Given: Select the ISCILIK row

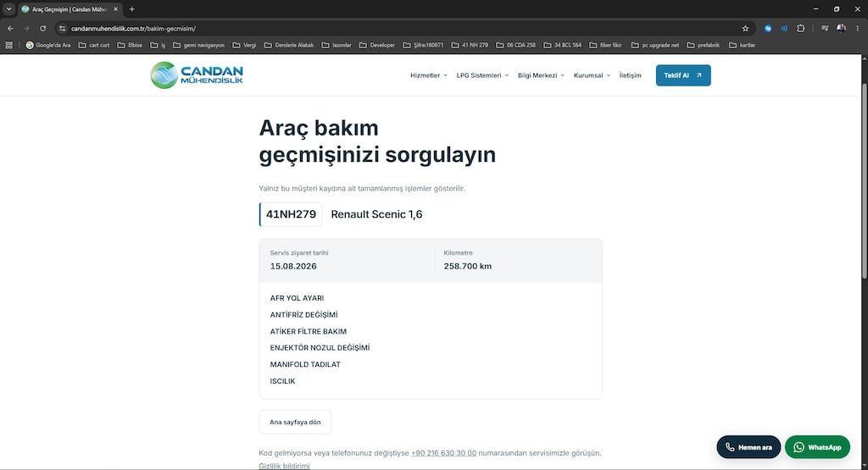Looking at the screenshot, I should [282, 381].
